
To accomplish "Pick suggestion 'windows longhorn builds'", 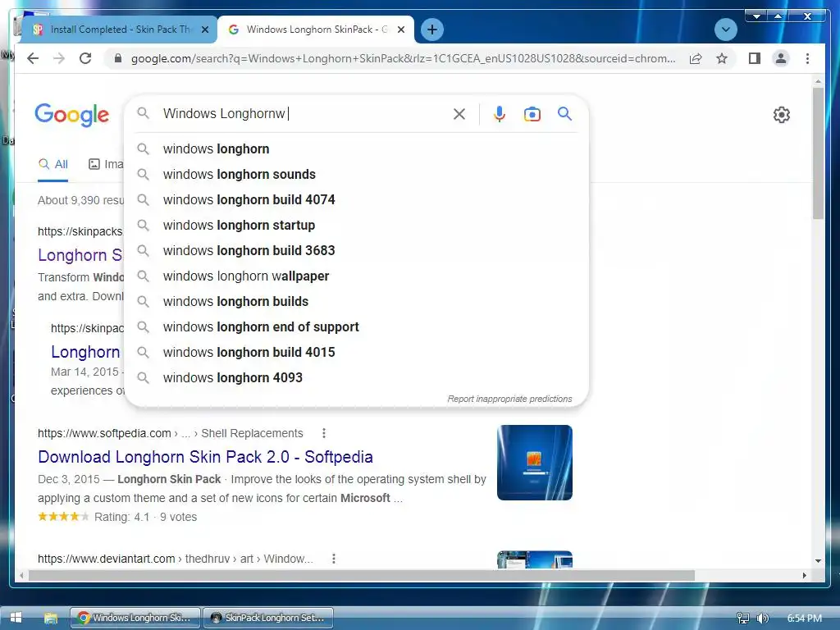I will 356,302.
